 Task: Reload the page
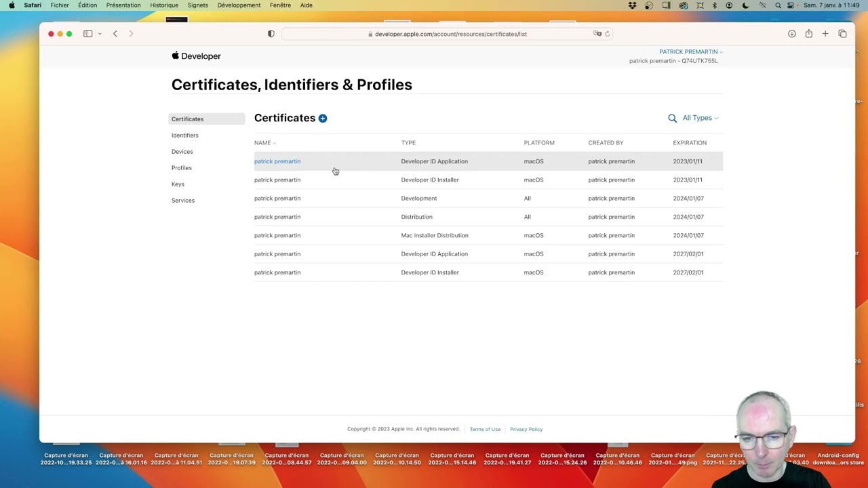[607, 34]
